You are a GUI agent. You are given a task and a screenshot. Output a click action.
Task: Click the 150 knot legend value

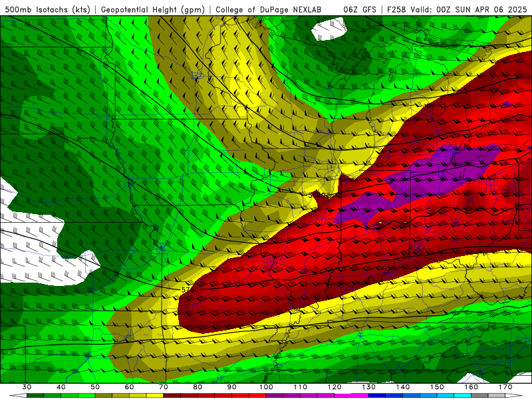[437, 387]
